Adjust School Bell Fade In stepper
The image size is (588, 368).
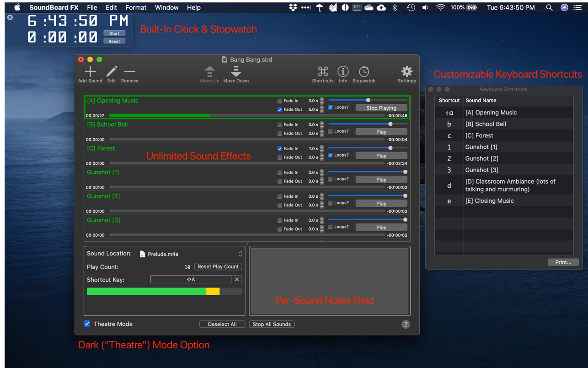coord(322,124)
